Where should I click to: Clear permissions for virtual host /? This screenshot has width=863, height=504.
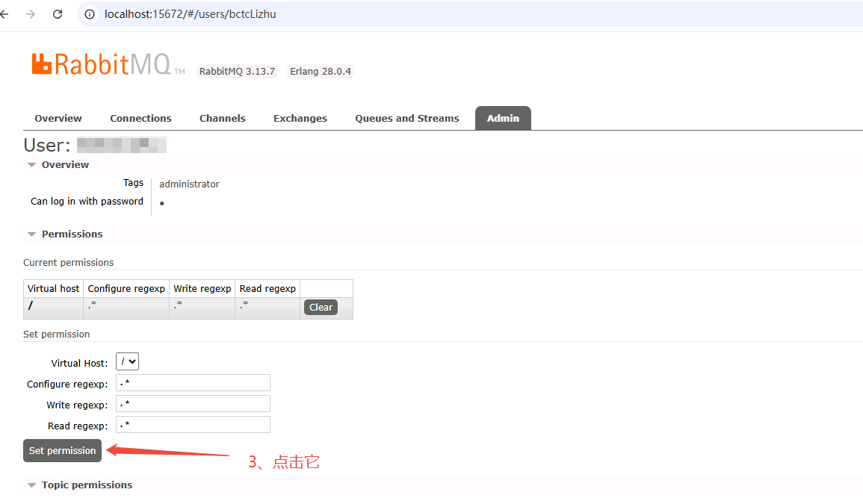(x=321, y=308)
